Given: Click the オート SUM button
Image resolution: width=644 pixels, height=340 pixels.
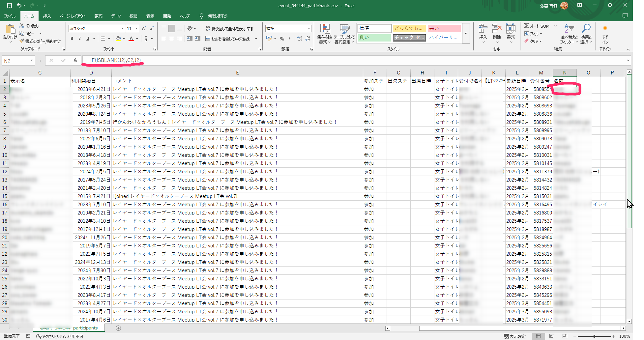Looking at the screenshot, I should point(537,26).
